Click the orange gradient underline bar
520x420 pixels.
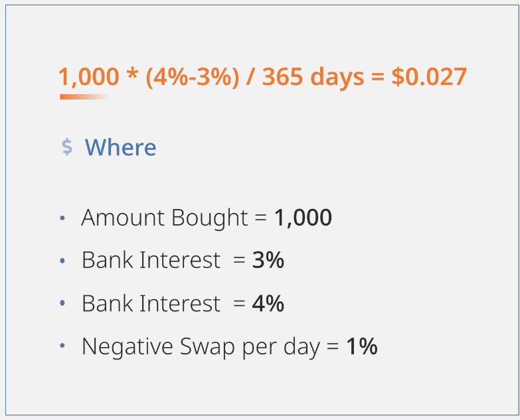pyautogui.click(x=84, y=97)
